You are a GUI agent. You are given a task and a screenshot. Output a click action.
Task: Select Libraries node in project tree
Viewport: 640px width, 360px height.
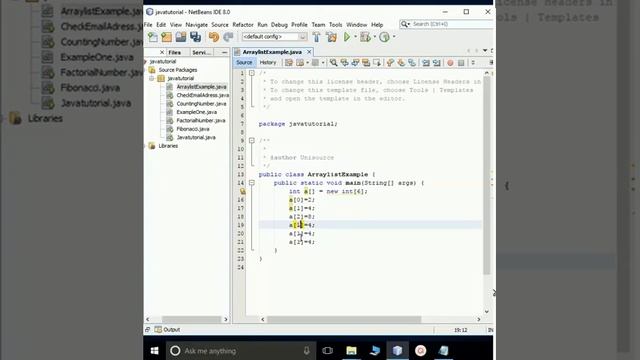tap(168, 146)
